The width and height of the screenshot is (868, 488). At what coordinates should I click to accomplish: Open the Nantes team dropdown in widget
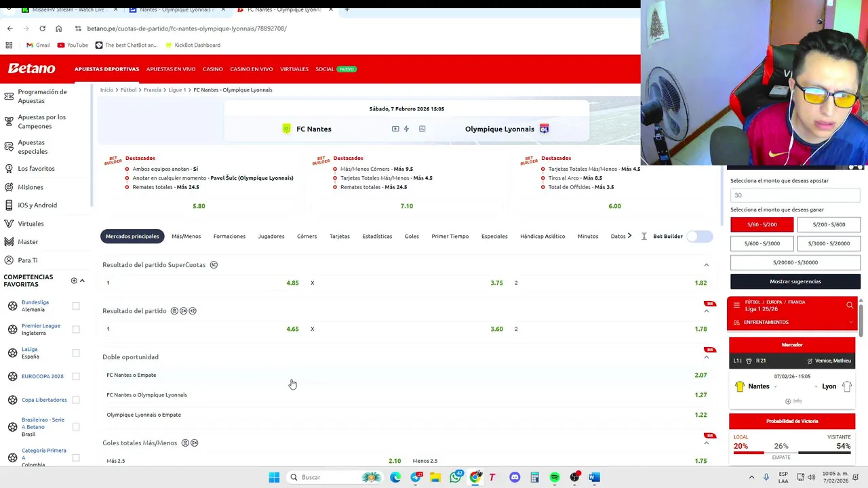pyautogui.click(x=774, y=386)
